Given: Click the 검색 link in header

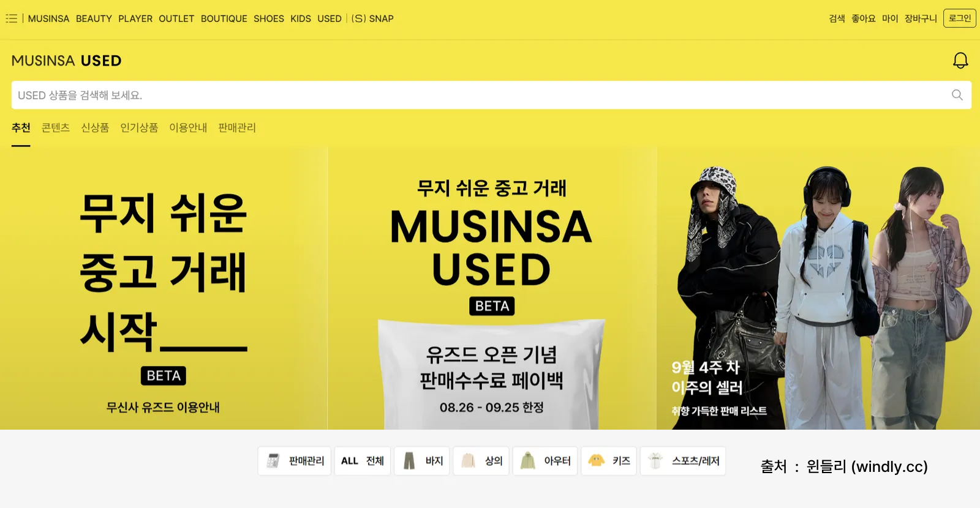Looking at the screenshot, I should tap(837, 18).
